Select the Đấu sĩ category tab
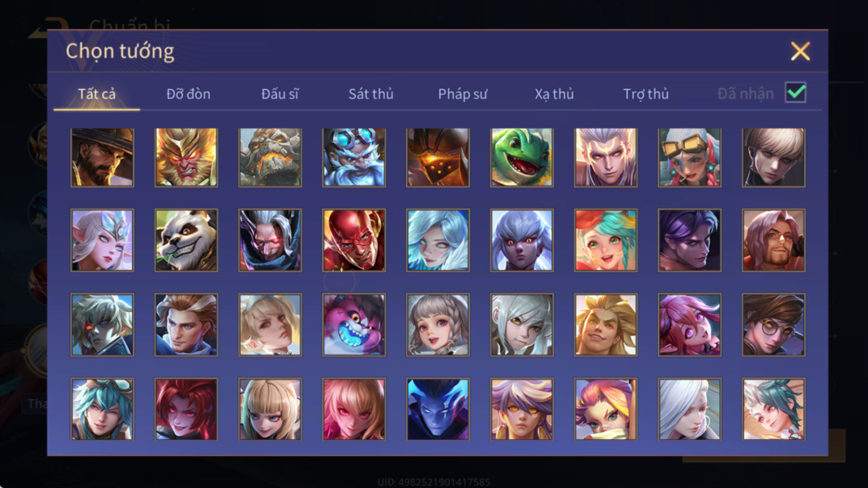This screenshot has height=488, width=868. click(280, 94)
